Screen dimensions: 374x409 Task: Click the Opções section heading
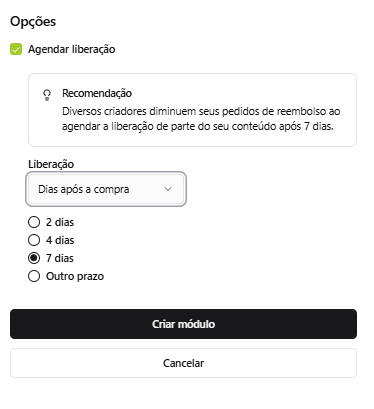point(33,22)
